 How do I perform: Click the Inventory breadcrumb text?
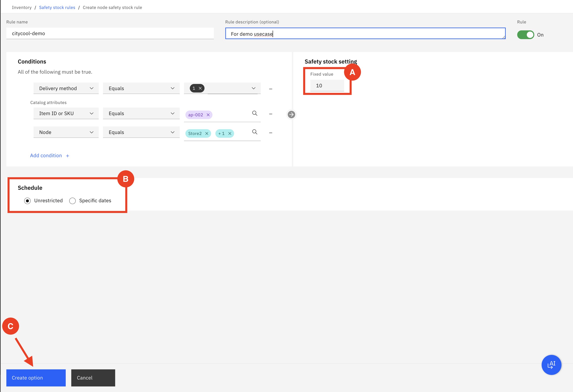click(x=22, y=7)
